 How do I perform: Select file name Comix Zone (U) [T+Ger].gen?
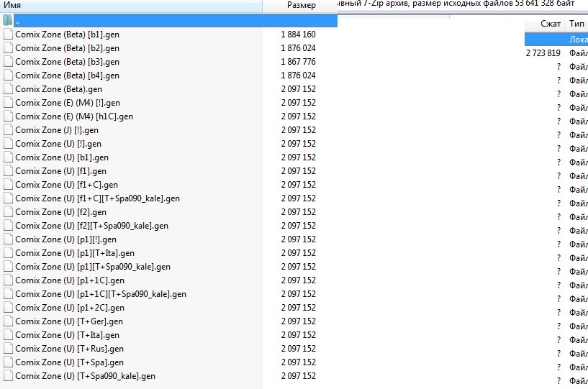point(69,321)
